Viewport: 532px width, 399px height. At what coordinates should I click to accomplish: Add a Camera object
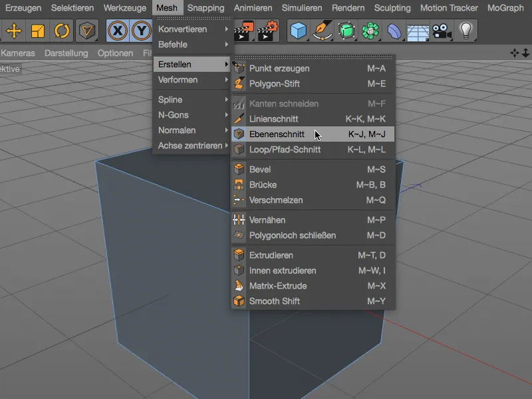pos(442,31)
